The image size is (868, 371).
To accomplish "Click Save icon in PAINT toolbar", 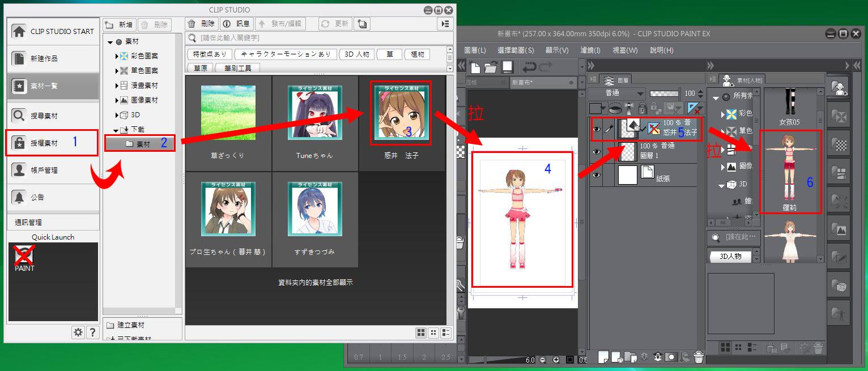I will pos(507,67).
